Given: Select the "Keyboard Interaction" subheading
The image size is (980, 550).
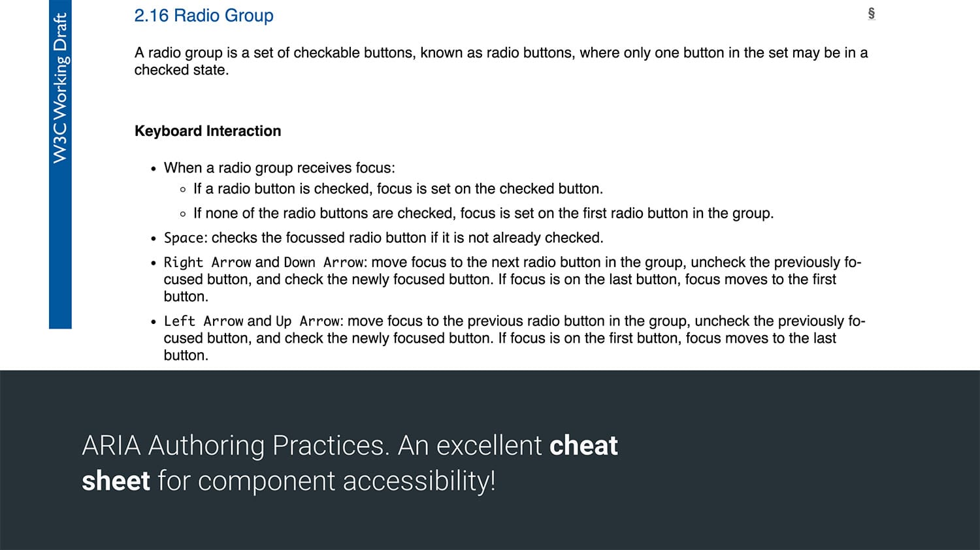Looking at the screenshot, I should (x=208, y=131).
